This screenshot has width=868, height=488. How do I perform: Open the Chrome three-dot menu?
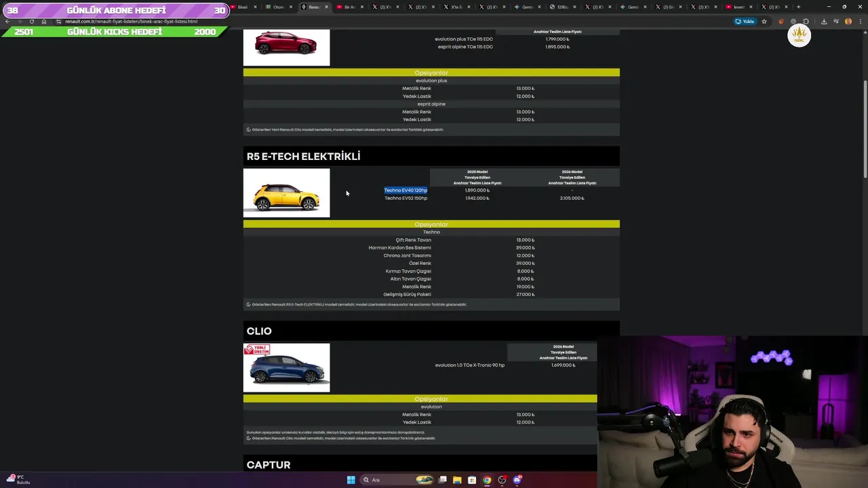(x=860, y=21)
